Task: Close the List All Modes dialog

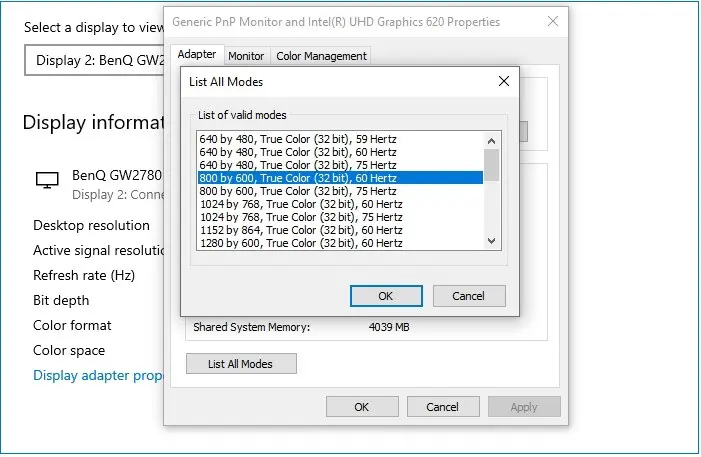Action: tap(504, 81)
